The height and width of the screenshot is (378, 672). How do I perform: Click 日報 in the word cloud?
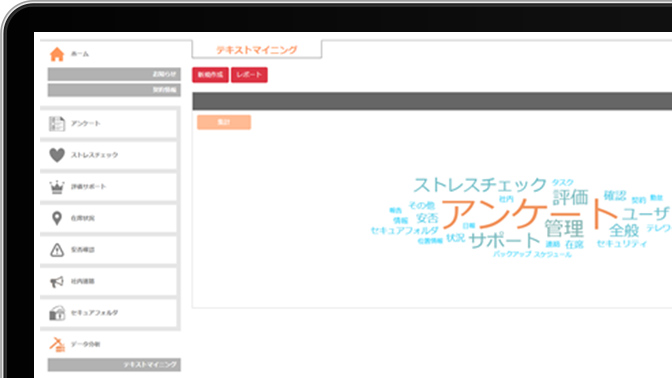(x=469, y=225)
